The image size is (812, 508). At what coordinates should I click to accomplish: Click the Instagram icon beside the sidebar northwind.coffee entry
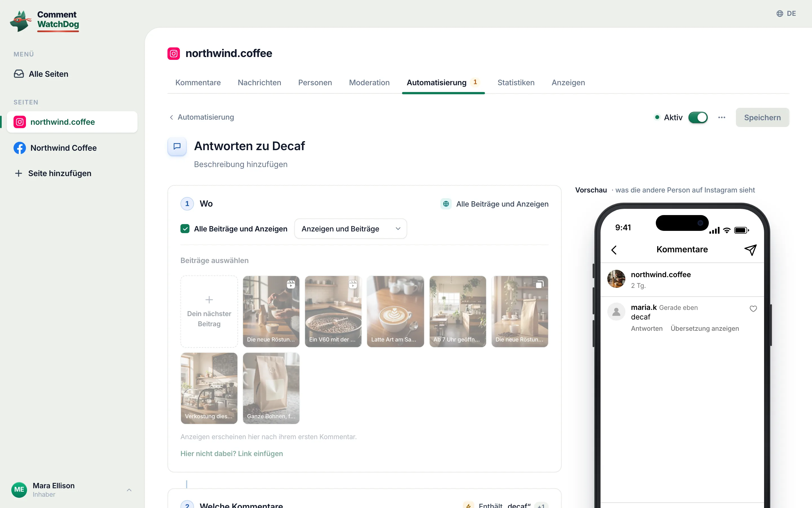coord(20,122)
